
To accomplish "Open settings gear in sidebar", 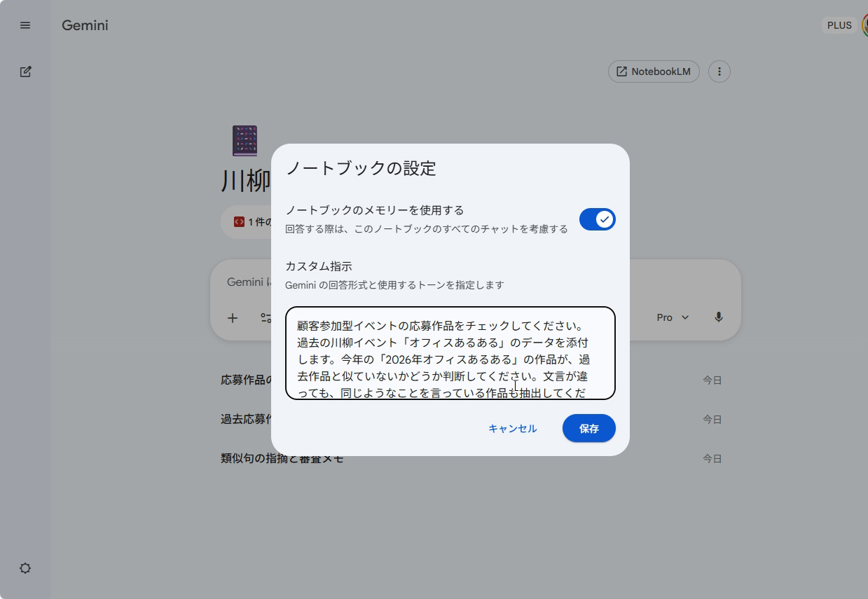I will 25,568.
